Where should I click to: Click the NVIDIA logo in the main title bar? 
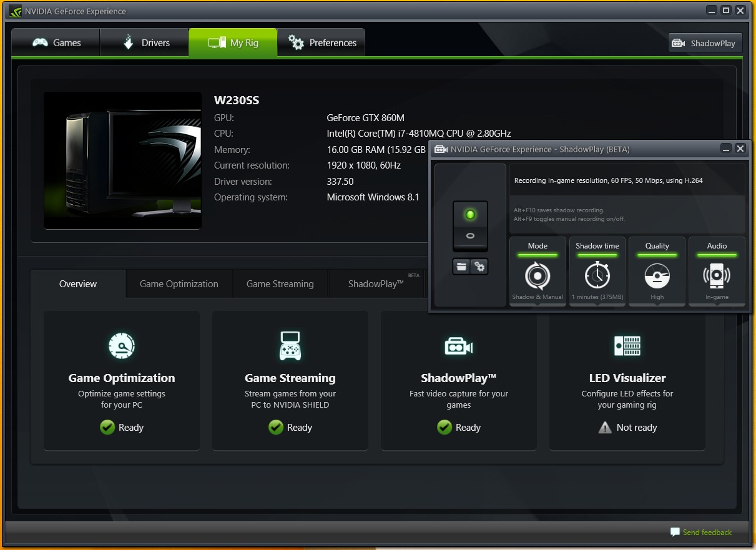point(15,11)
